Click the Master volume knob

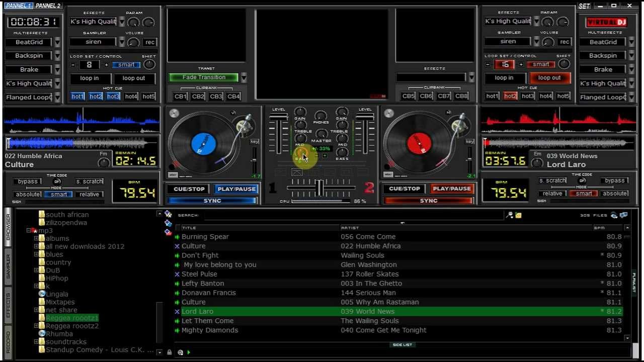coord(321,134)
